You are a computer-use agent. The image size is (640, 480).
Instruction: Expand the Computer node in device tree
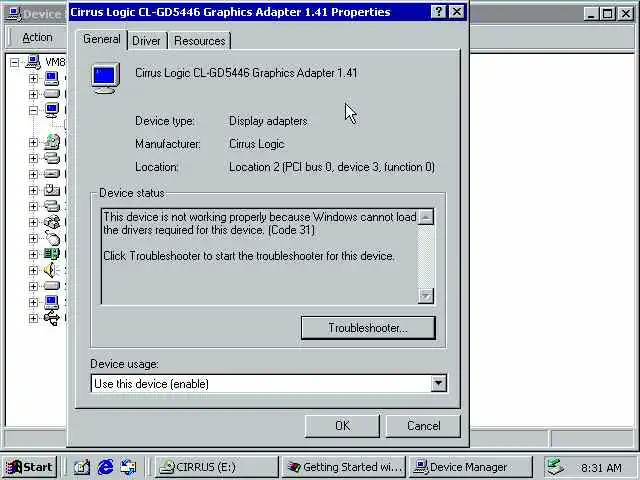tap(33, 78)
